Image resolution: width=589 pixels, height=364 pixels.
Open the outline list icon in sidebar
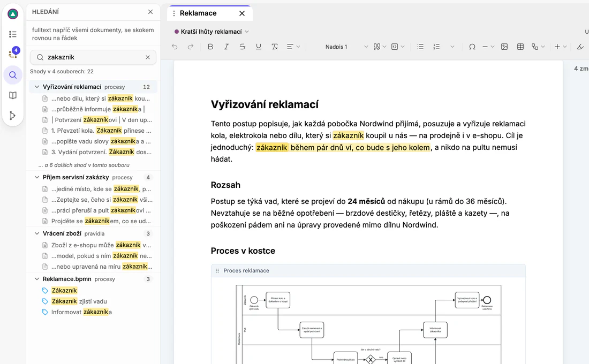click(x=13, y=34)
